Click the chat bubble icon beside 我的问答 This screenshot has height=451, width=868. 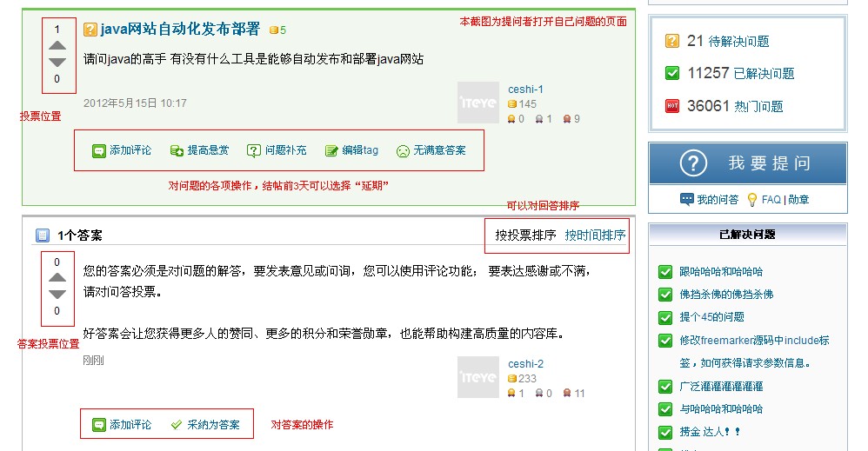[x=686, y=199]
